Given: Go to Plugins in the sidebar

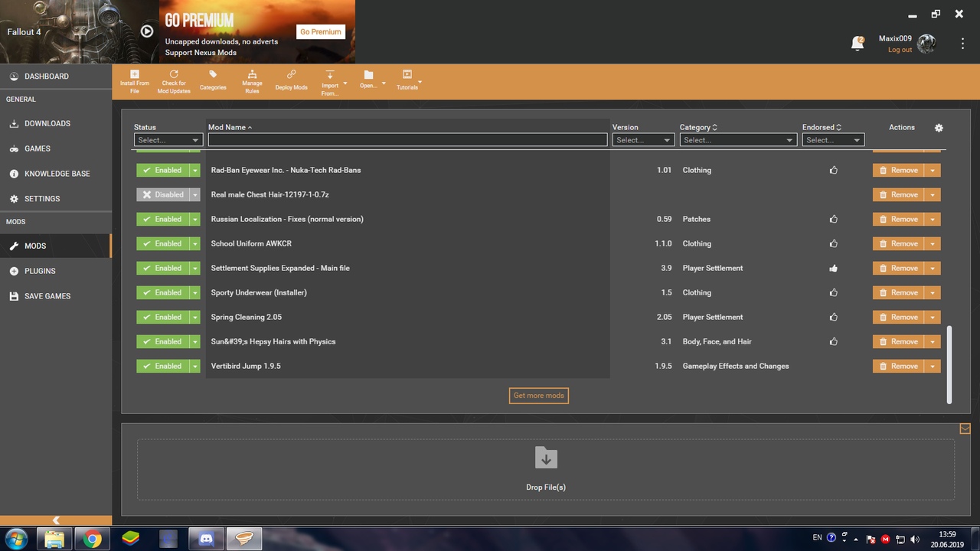Looking at the screenshot, I should (40, 271).
